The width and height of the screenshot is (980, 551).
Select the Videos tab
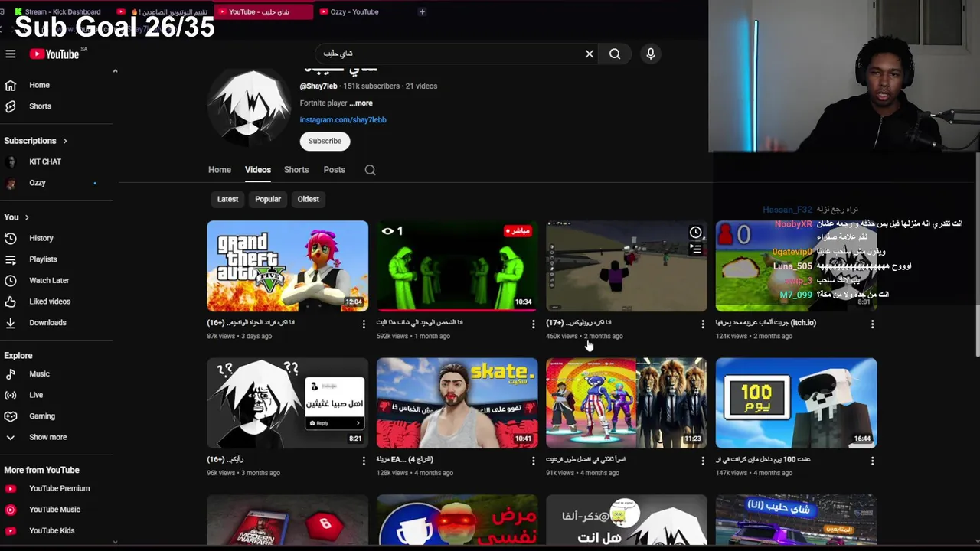[x=258, y=170]
